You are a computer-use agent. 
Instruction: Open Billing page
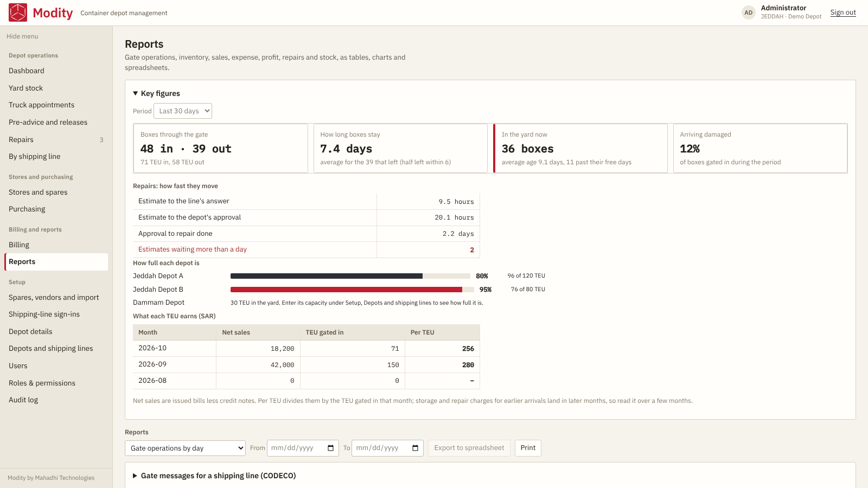[56, 245]
